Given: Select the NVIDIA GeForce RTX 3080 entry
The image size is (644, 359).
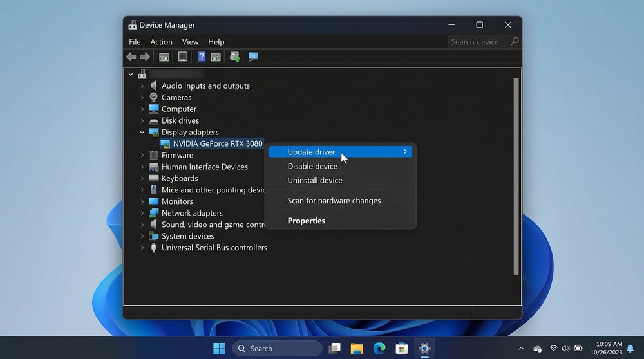Looking at the screenshot, I should (218, 143).
